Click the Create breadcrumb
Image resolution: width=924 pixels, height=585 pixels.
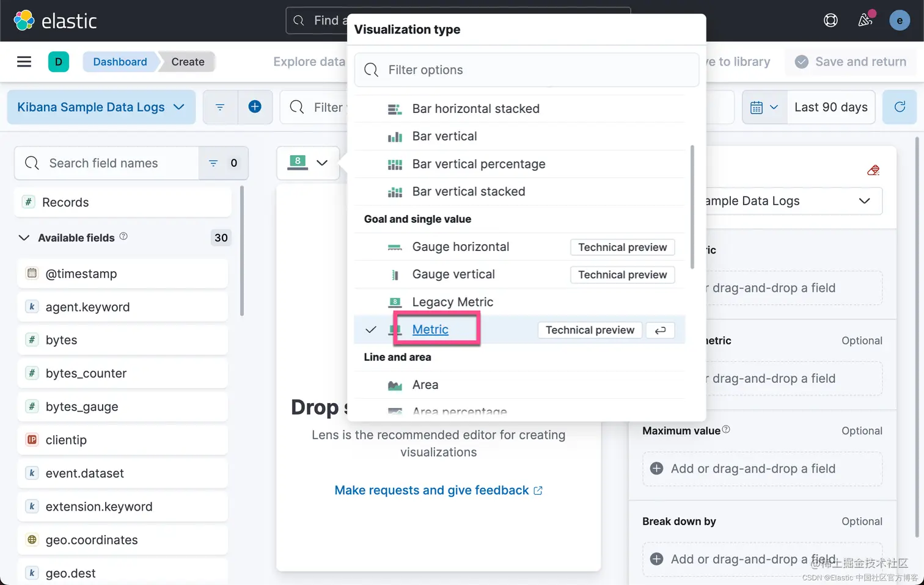tap(188, 62)
